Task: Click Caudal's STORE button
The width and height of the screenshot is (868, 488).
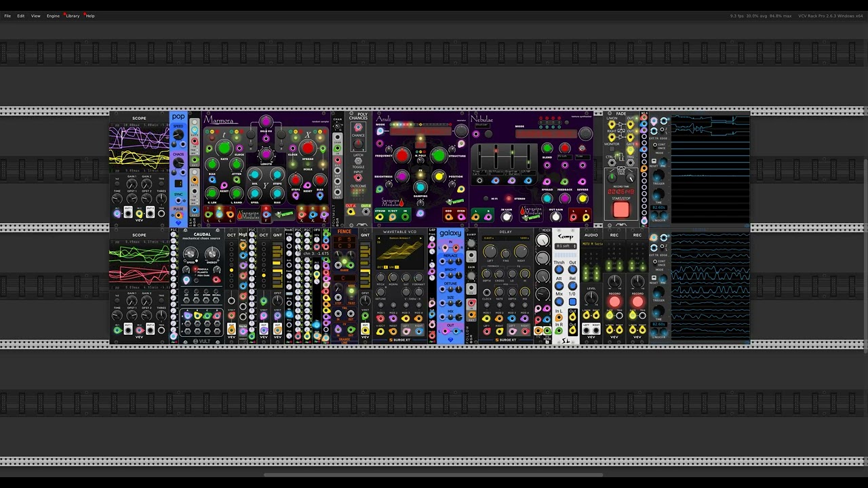Action: (x=206, y=291)
